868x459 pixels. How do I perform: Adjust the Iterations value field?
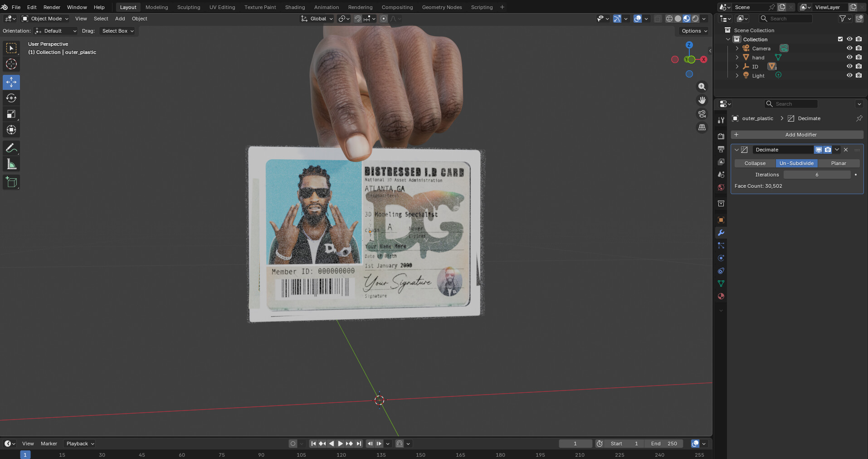(817, 175)
